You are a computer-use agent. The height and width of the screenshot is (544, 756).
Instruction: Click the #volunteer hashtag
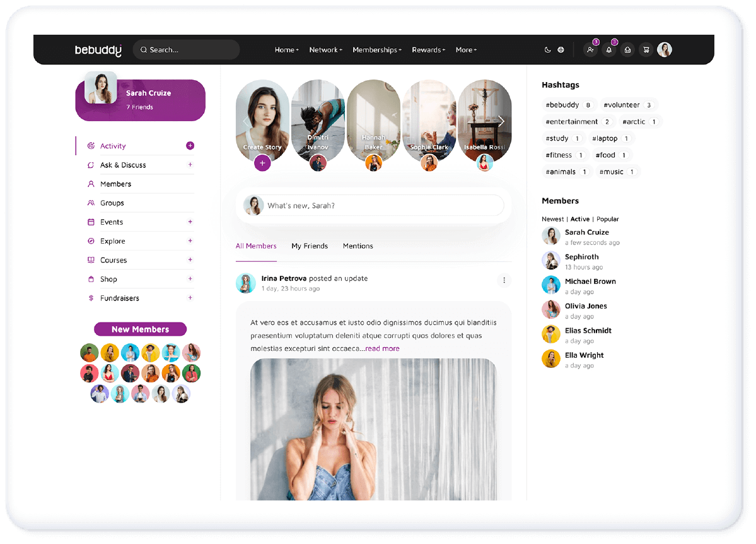[x=622, y=105]
